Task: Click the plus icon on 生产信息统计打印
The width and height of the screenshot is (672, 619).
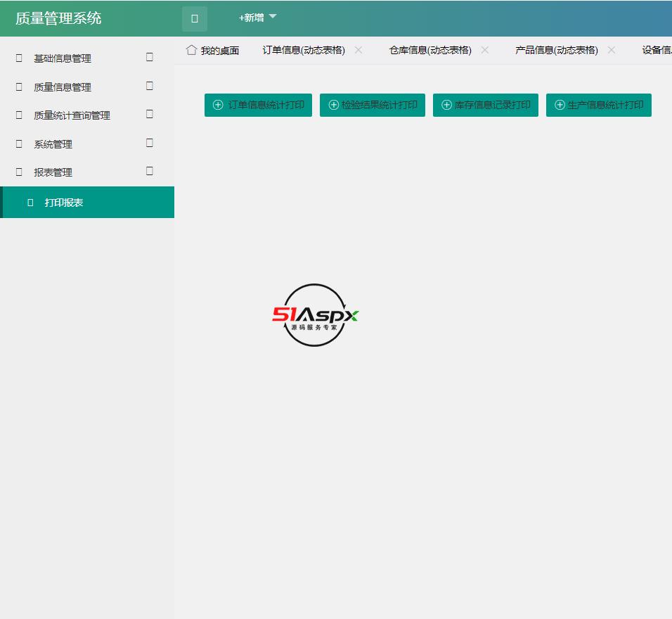Action: 559,104
